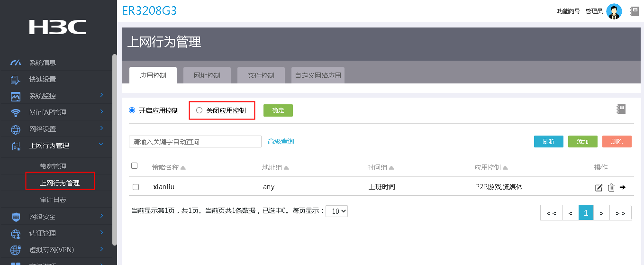Open 高级查询 link

tap(281, 141)
